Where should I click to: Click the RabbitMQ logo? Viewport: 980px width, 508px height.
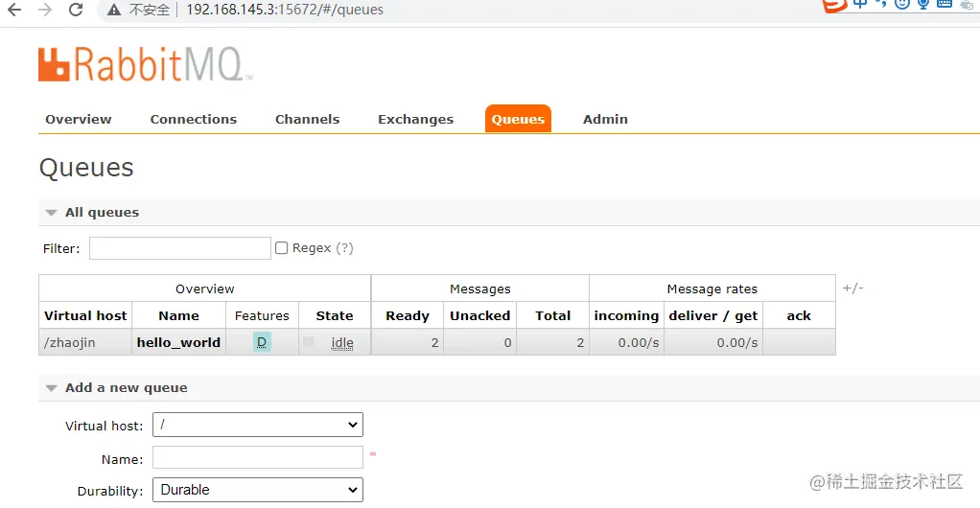[x=145, y=64]
